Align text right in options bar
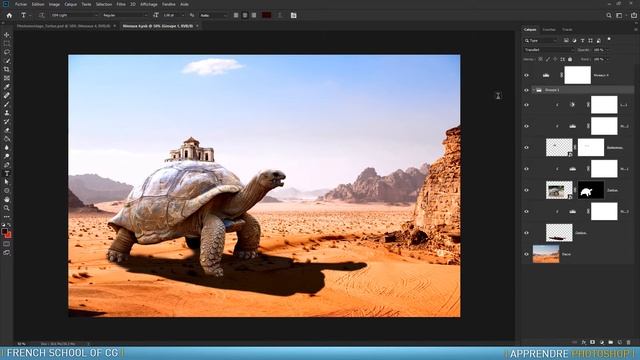 [x=254, y=15]
